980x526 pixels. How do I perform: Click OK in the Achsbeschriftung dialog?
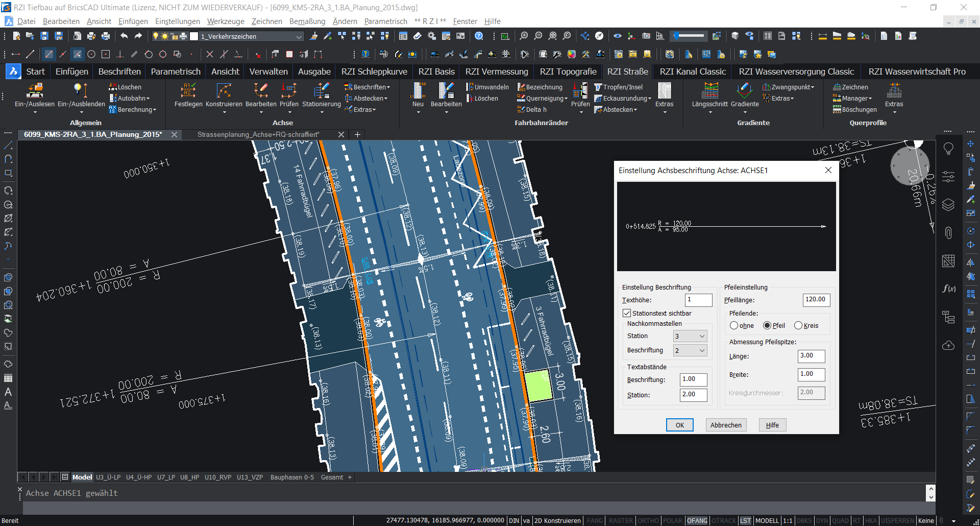(x=680, y=425)
